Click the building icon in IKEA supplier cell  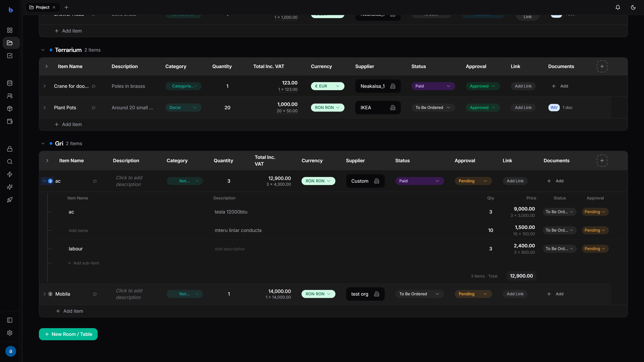click(x=393, y=108)
